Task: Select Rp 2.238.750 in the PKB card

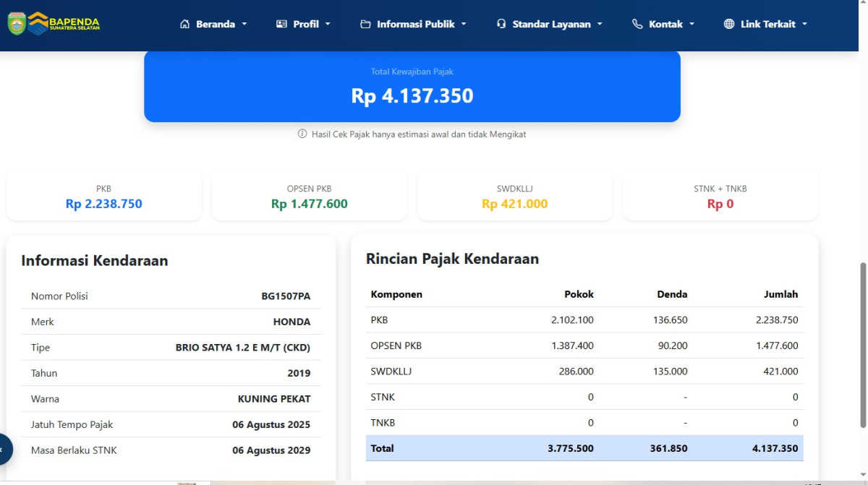Action: [104, 204]
